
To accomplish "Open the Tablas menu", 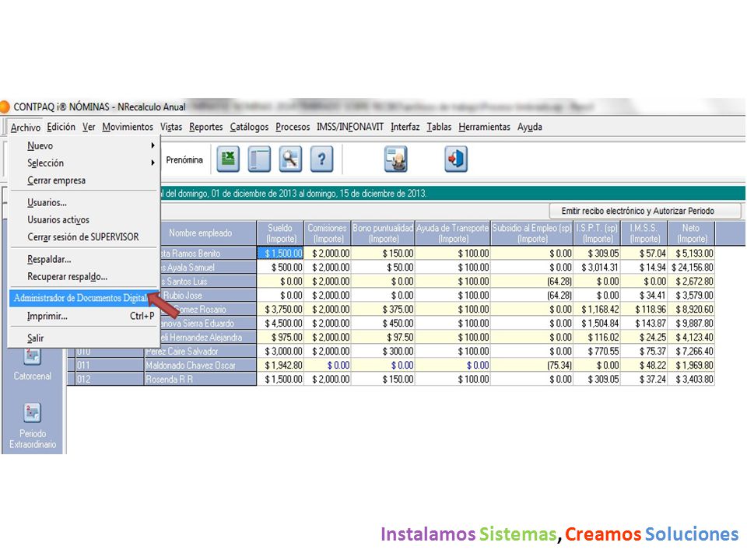I will click(x=439, y=127).
